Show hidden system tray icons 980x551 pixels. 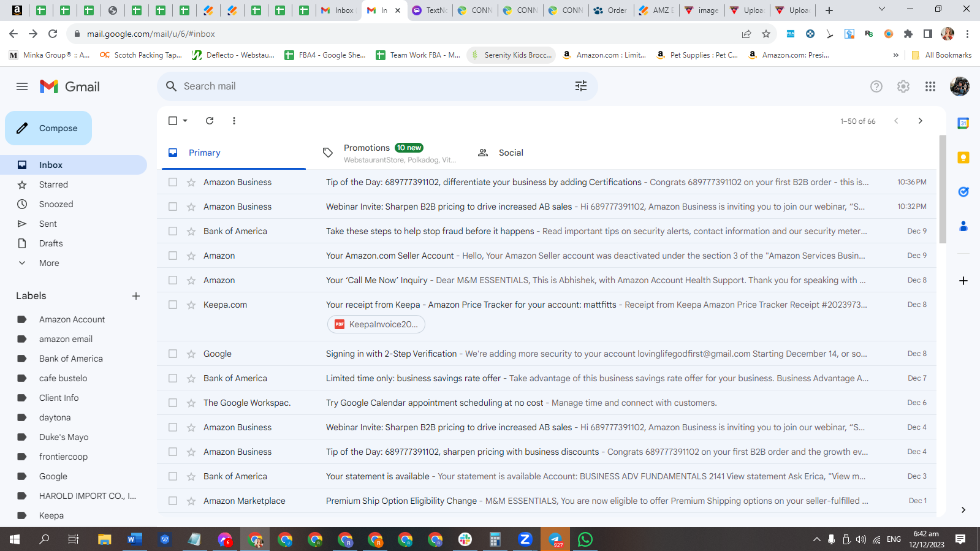[816, 539]
